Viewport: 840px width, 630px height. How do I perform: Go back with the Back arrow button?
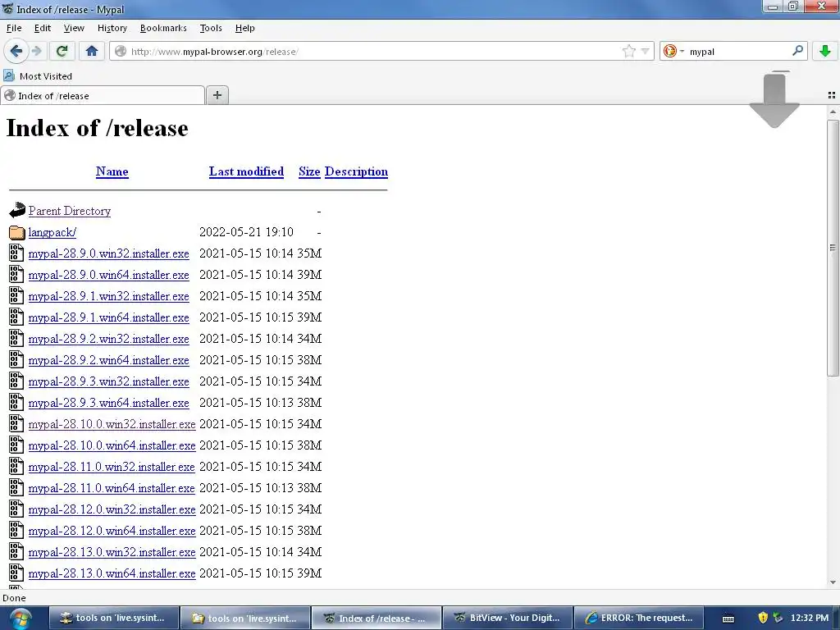coord(16,52)
